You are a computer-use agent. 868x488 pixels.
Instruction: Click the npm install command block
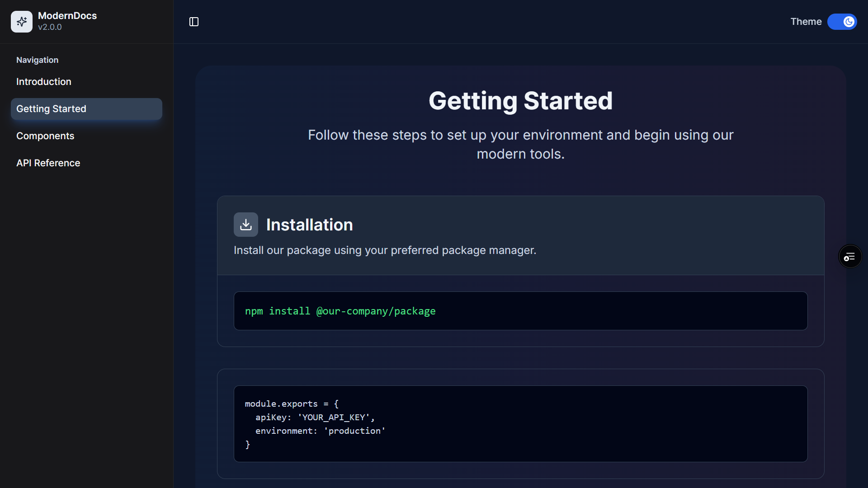520,311
